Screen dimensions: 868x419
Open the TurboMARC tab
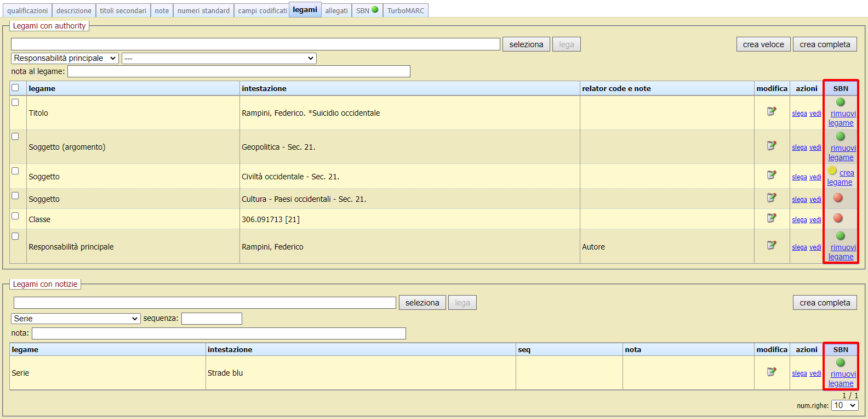406,10
